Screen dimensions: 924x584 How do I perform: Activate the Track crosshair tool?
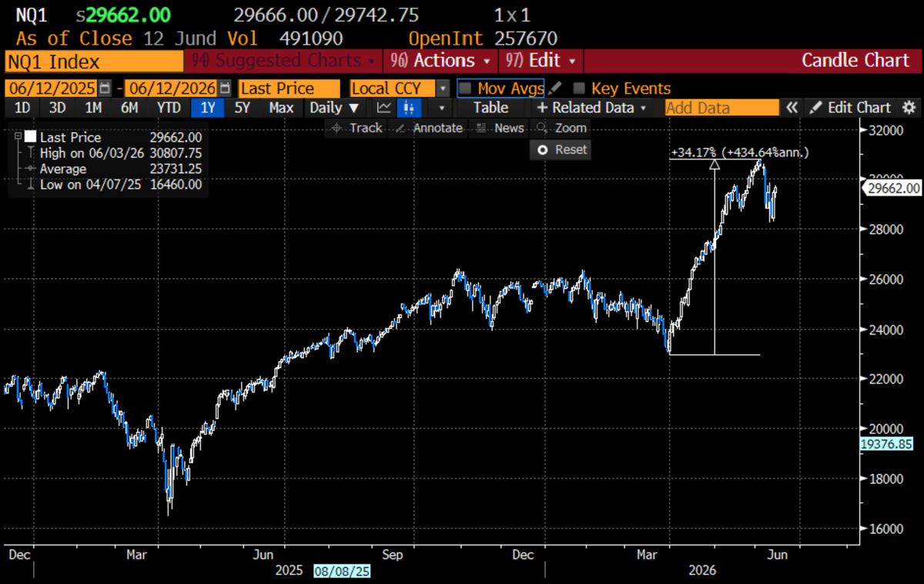(357, 128)
